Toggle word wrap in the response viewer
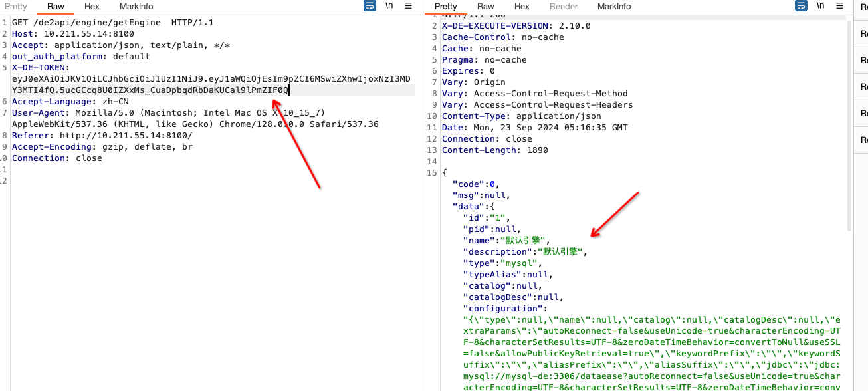The image size is (868, 391). point(801,6)
